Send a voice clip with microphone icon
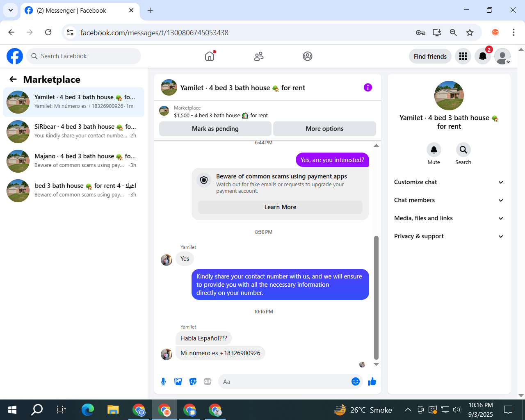Screen dimensions: 525x420 (163, 382)
